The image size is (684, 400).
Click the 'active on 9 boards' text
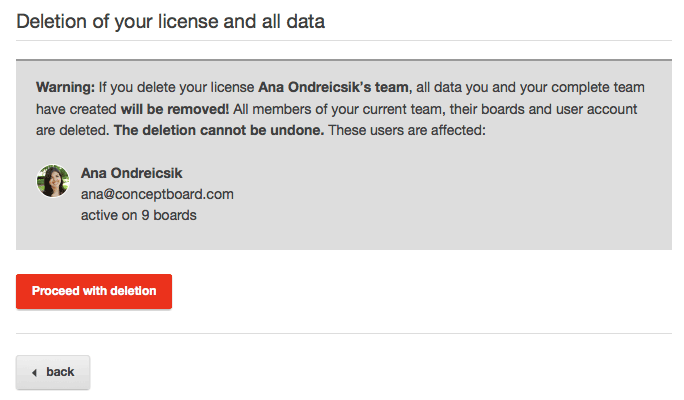[x=139, y=215]
